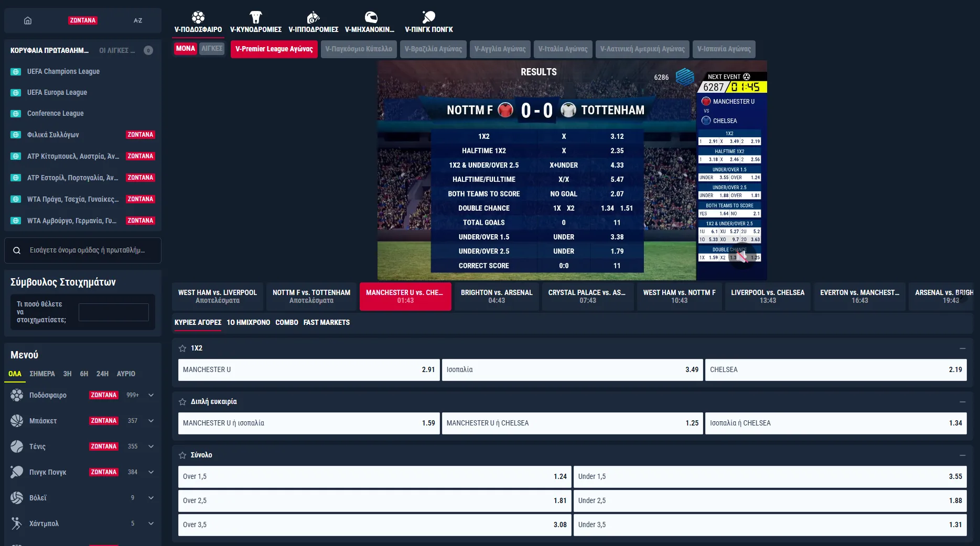Open FAST MARKETS tab
Screen dimensions: 980x546
point(326,323)
